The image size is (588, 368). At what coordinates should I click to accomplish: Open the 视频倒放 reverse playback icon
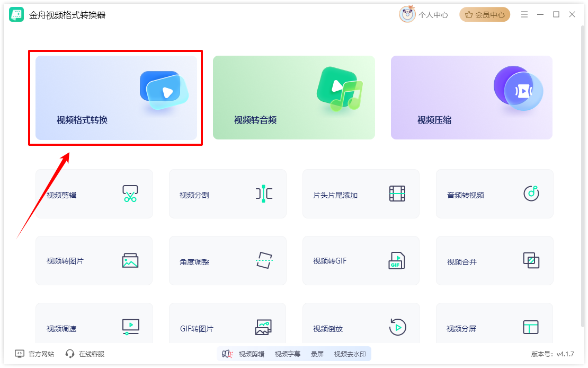(x=397, y=327)
